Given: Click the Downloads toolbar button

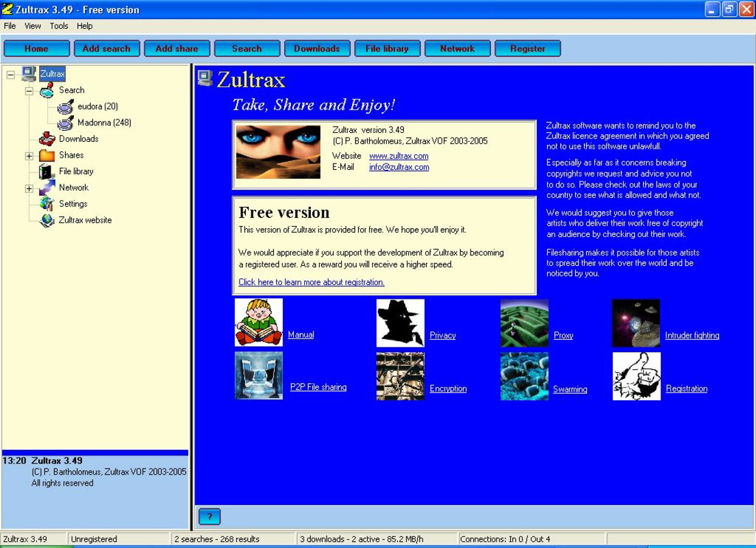Looking at the screenshot, I should click(317, 48).
